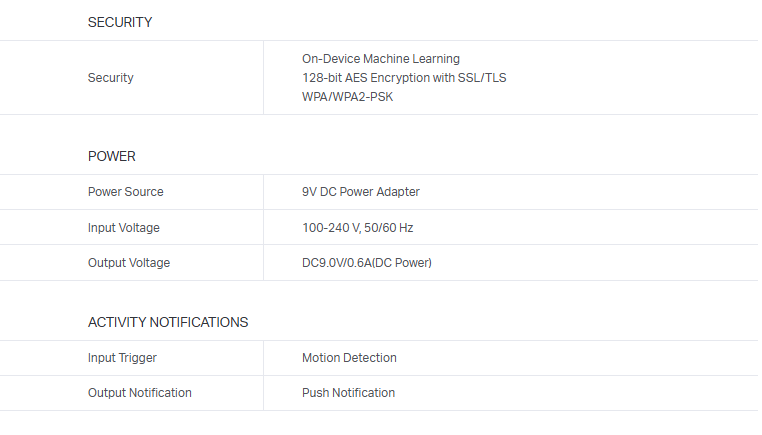The image size is (762, 435).
Task: Click the POWER section heading
Action: [x=112, y=157]
